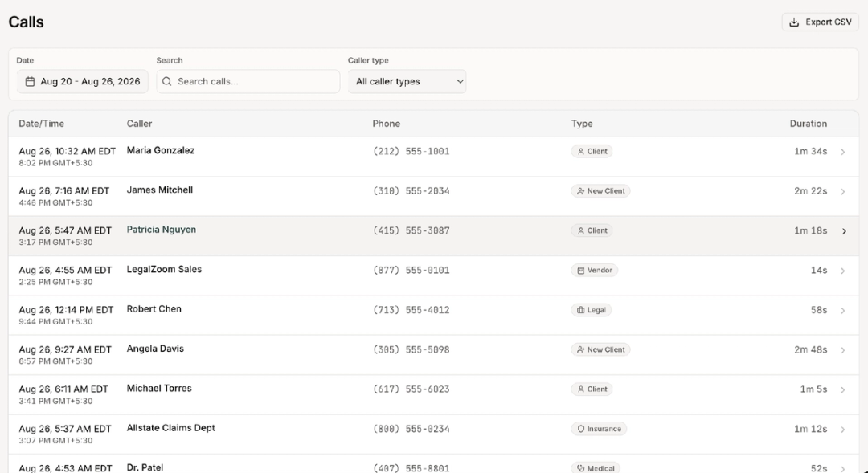Click timestamp Aug 26, 10:32 AM EDT
Screen dimensions: 868x473
coord(68,151)
